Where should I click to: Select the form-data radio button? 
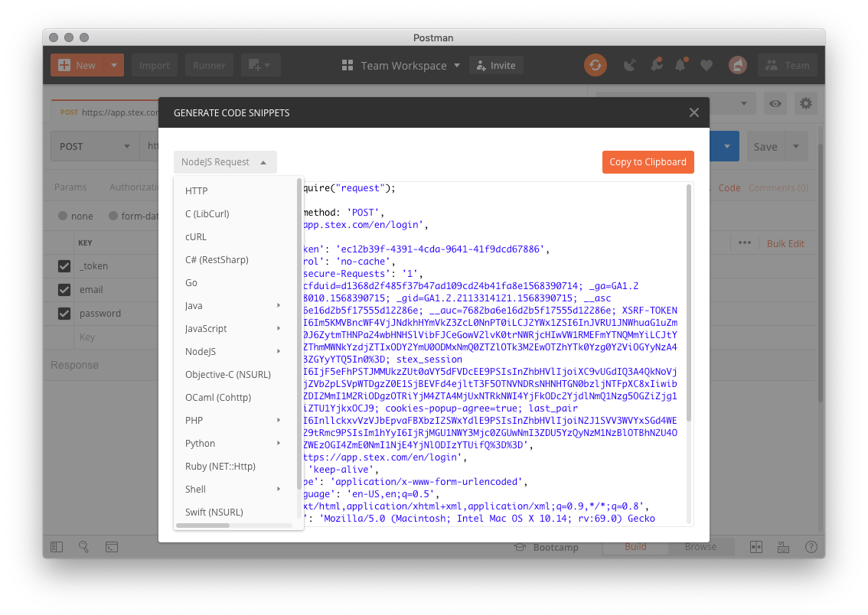[x=113, y=216]
